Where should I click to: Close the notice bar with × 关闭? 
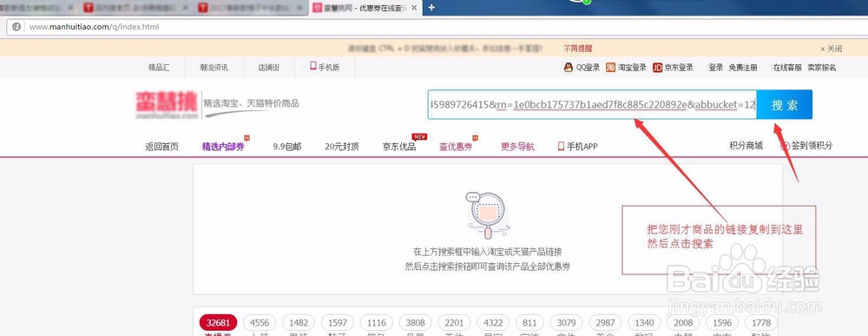[x=831, y=49]
